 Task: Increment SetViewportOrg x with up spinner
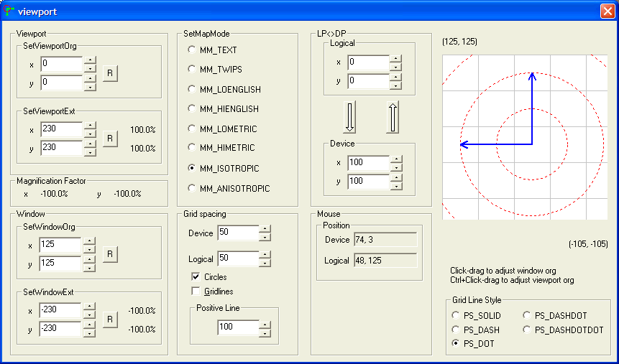tap(91, 60)
